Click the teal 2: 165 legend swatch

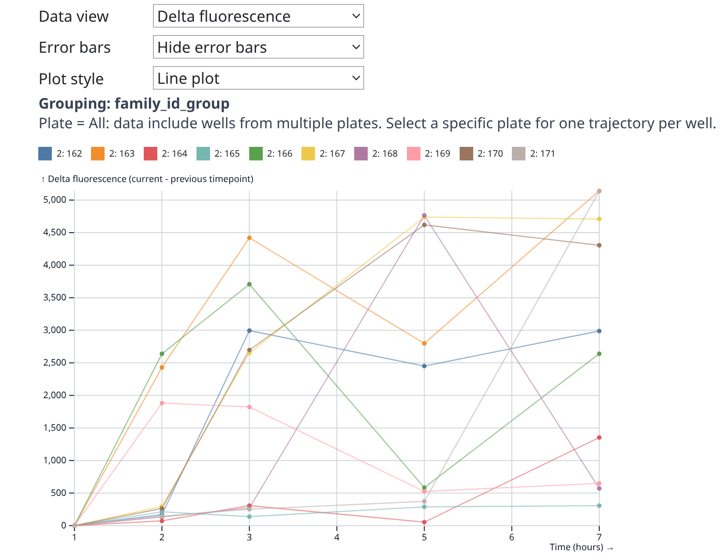203,154
